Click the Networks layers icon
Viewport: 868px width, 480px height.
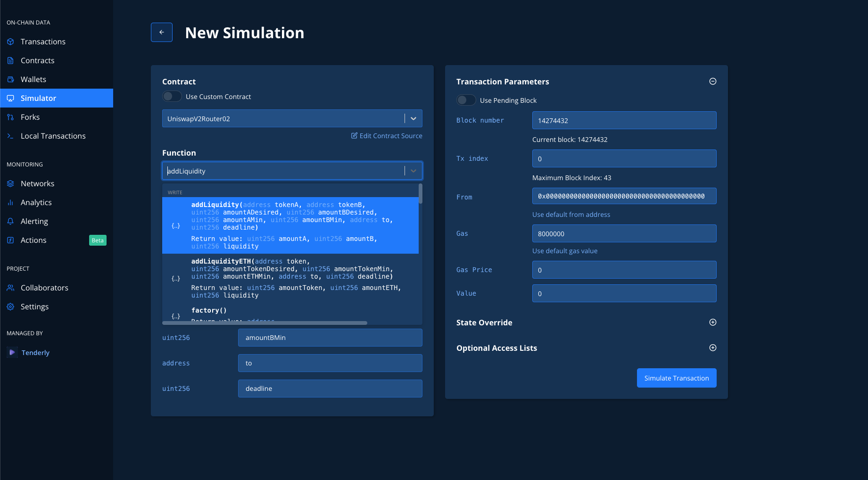pyautogui.click(x=10, y=183)
